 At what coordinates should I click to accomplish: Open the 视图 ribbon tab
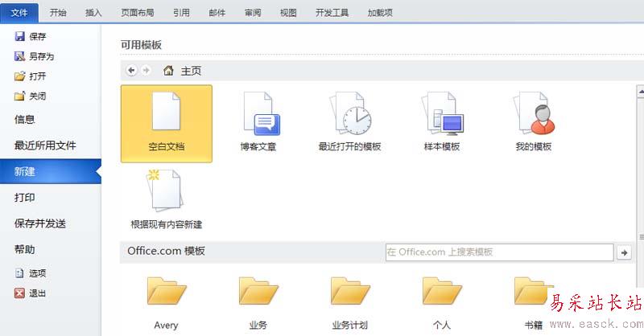pos(288,13)
